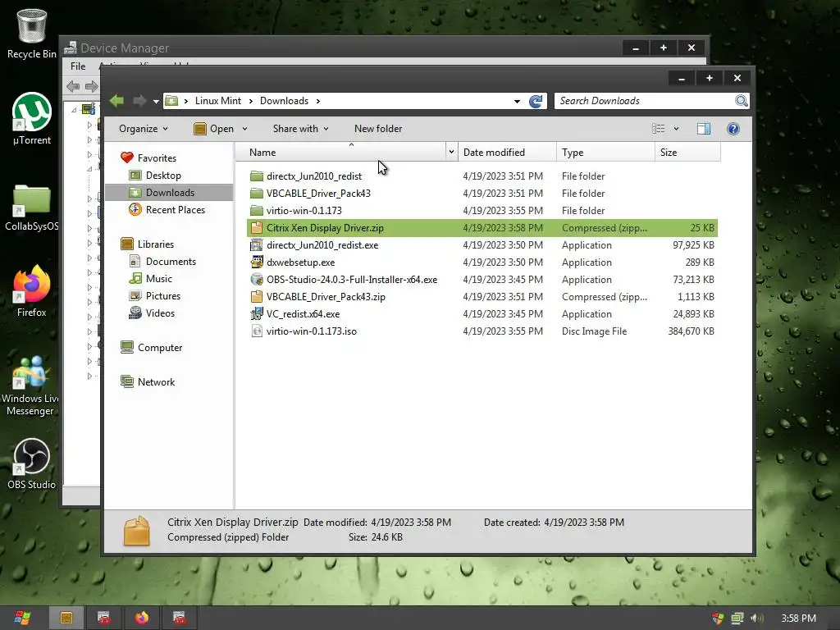Image resolution: width=840 pixels, height=630 pixels.
Task: Select VBCABLE_Driver_Pack43.zip in the list
Action: coord(326,296)
